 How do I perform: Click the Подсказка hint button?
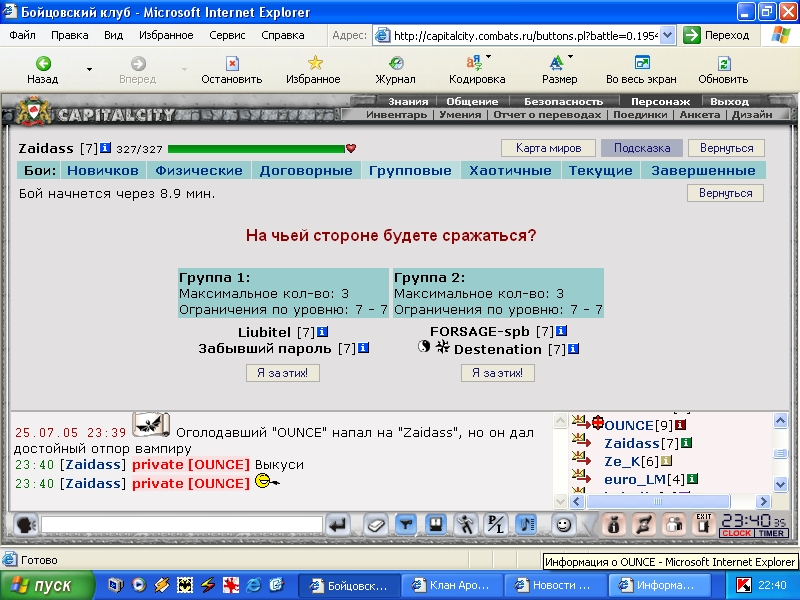coord(642,148)
